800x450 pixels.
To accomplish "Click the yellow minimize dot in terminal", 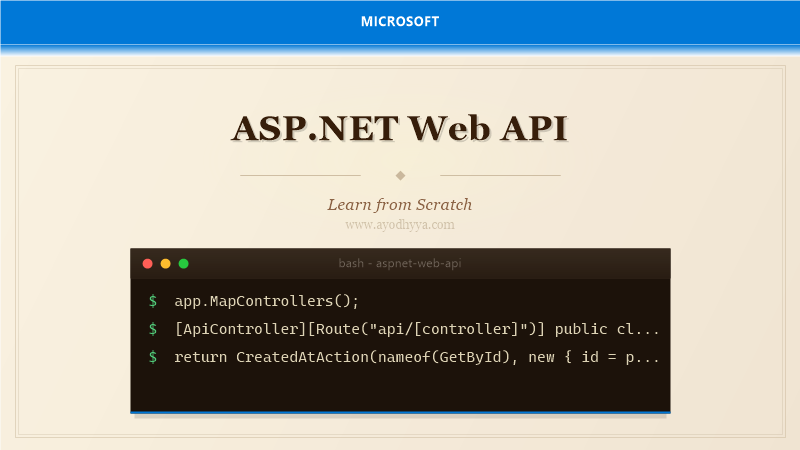I will tap(165, 263).
